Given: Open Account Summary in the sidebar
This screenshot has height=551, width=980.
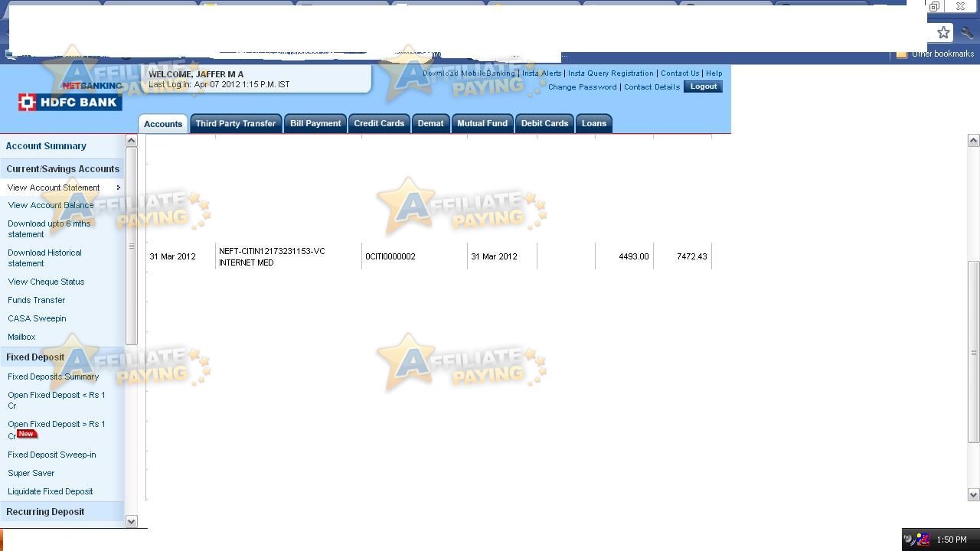Looking at the screenshot, I should [46, 146].
